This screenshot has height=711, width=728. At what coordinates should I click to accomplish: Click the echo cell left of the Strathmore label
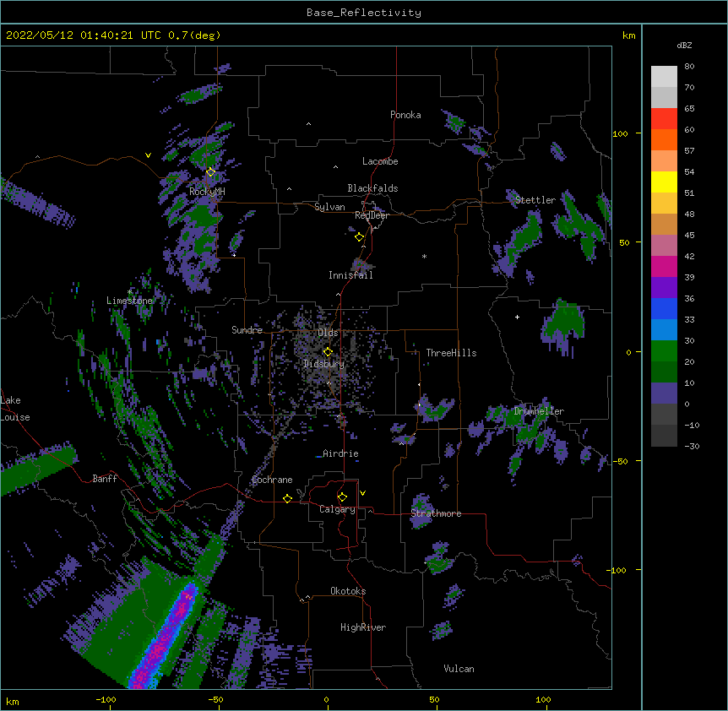pos(421,512)
